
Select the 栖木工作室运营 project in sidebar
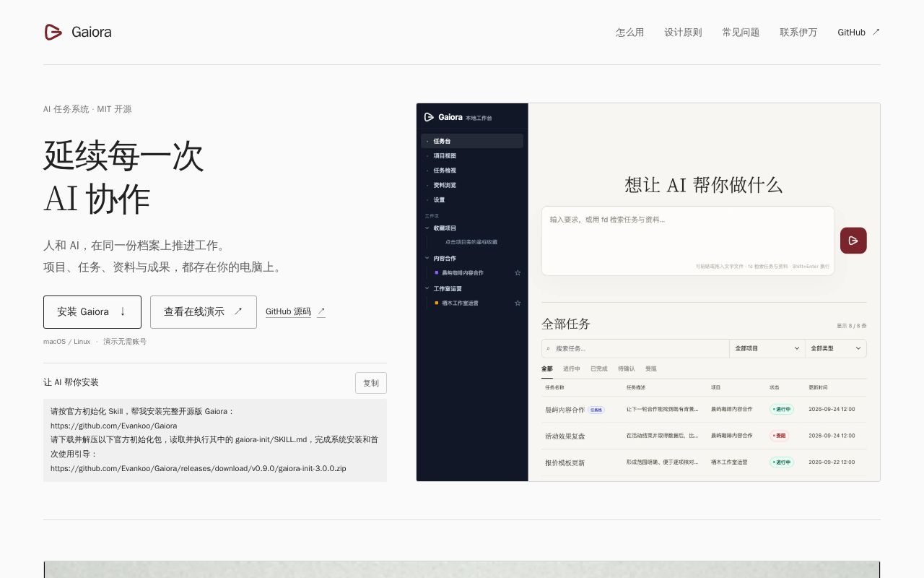click(x=460, y=303)
